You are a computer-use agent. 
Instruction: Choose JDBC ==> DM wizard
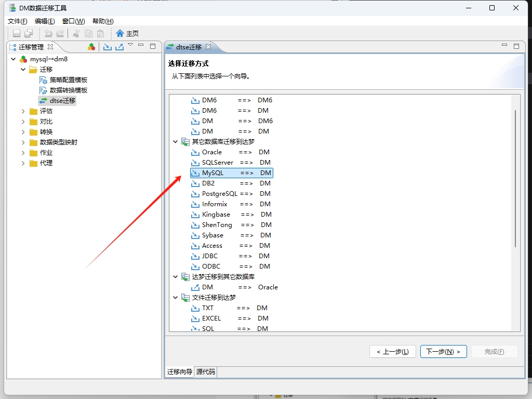tap(230, 256)
